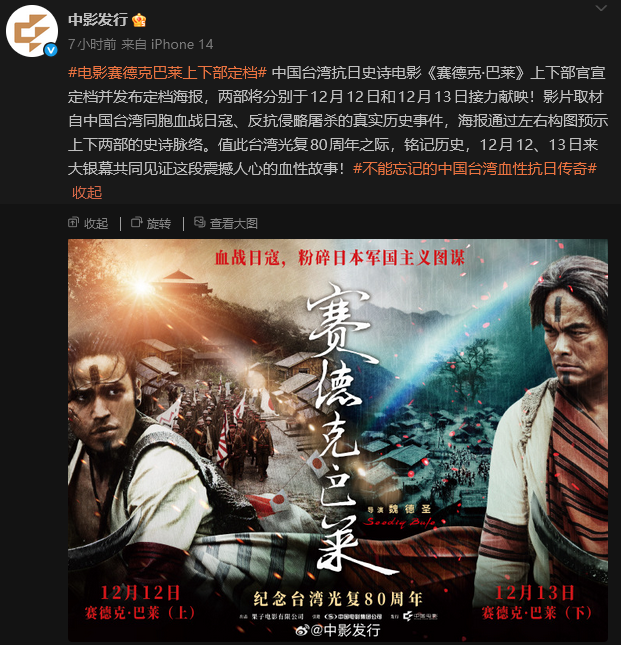Click the view-large-image icon

point(199,223)
